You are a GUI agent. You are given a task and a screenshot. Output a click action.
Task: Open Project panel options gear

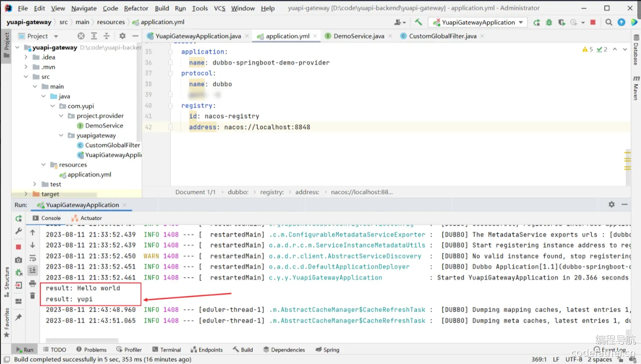(122, 36)
